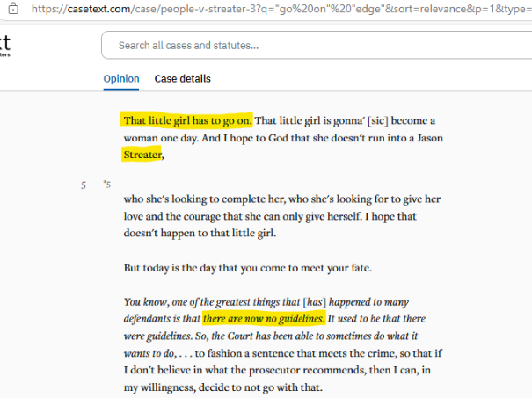Open the Case details tab
532x398 pixels.
click(183, 79)
